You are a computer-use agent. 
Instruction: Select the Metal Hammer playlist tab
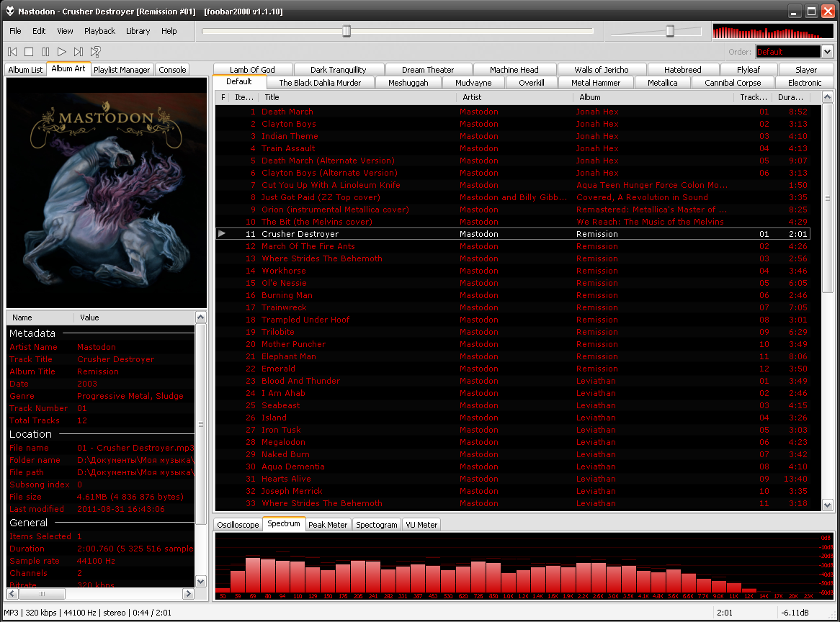(x=596, y=83)
